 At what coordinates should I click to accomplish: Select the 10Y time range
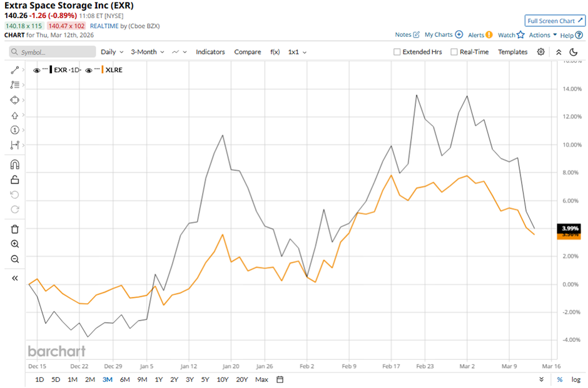coord(222,379)
